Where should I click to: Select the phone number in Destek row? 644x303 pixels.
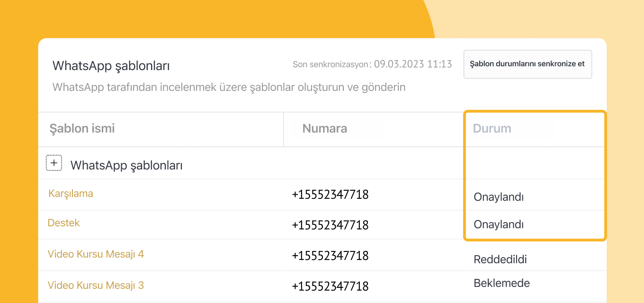click(330, 225)
